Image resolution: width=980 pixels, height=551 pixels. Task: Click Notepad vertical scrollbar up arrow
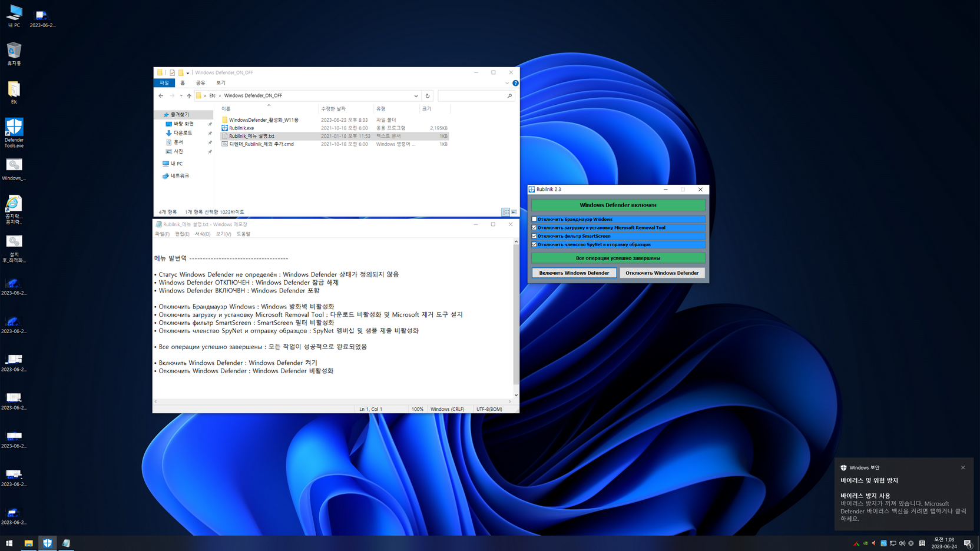(516, 241)
